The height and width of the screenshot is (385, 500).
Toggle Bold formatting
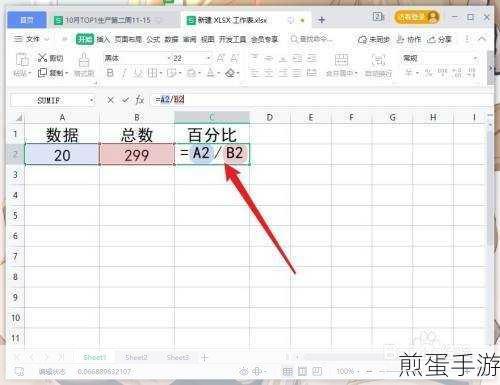[x=110, y=73]
